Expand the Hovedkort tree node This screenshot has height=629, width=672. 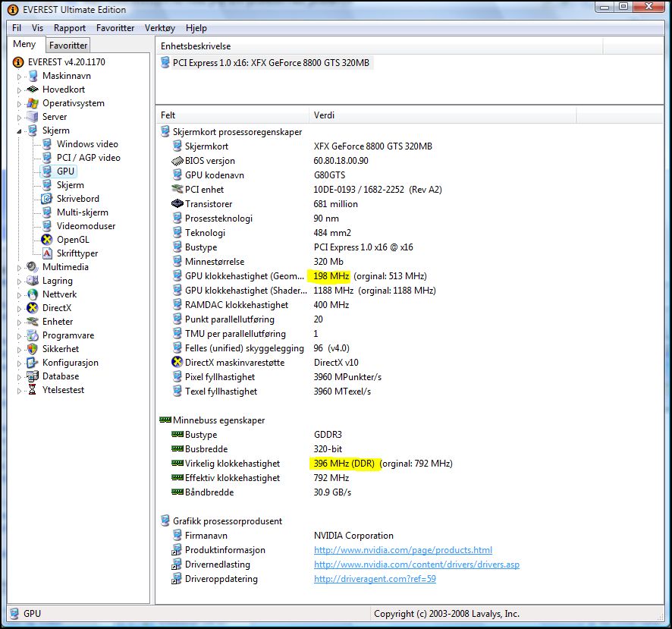click(19, 90)
